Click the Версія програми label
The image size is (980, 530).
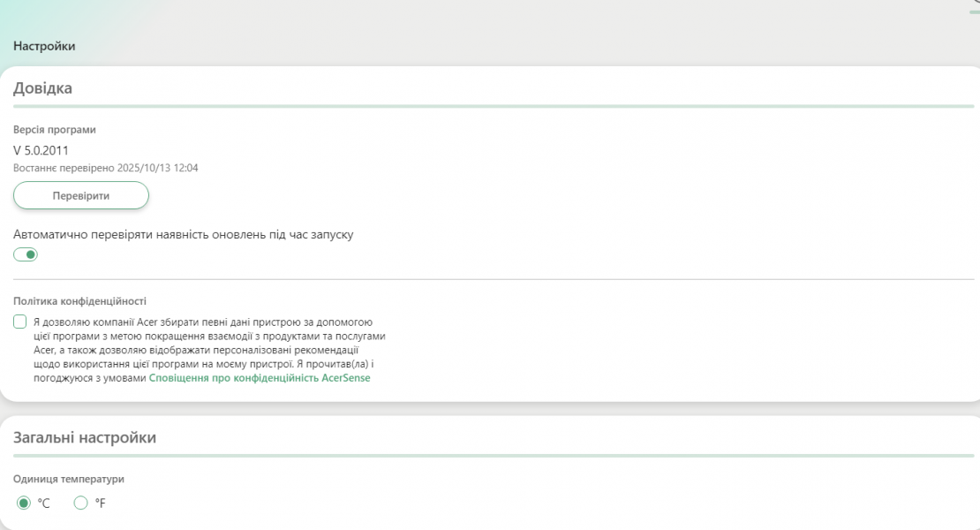pos(55,130)
